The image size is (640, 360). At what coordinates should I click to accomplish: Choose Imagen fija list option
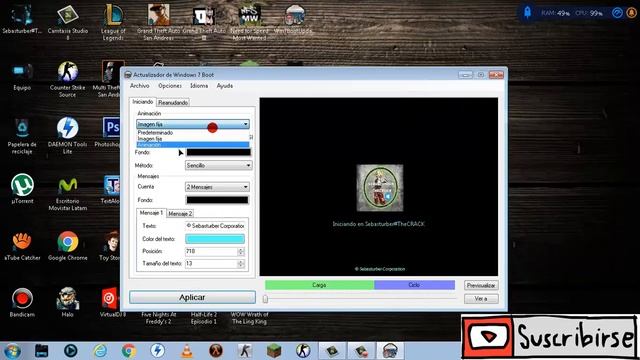pos(193,139)
